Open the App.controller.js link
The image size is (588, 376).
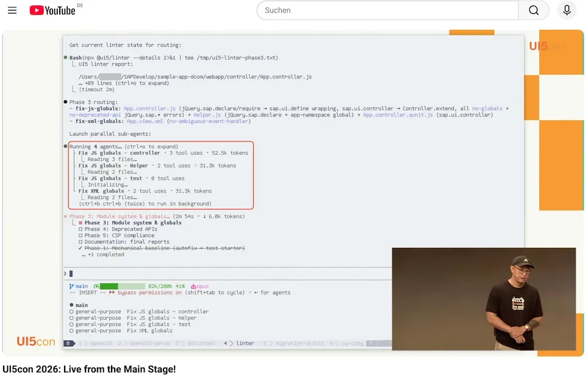coord(149,108)
